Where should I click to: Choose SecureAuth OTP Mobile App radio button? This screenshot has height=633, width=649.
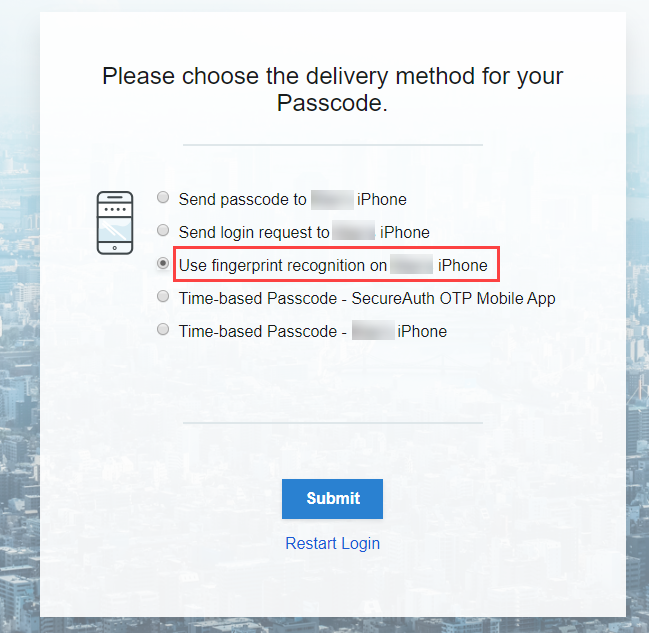(163, 297)
